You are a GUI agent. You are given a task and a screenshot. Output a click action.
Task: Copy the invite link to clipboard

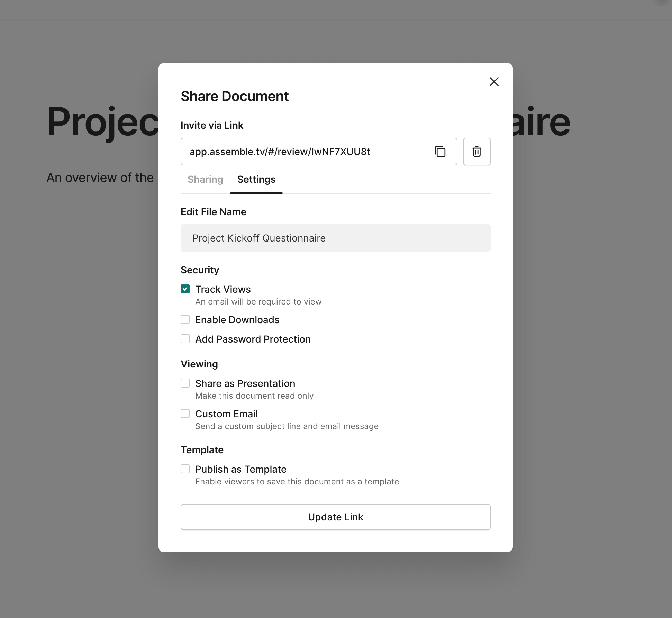point(440,152)
